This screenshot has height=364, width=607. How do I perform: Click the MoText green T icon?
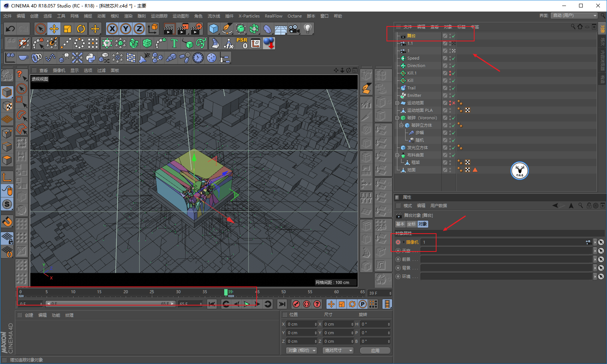pos(174,43)
